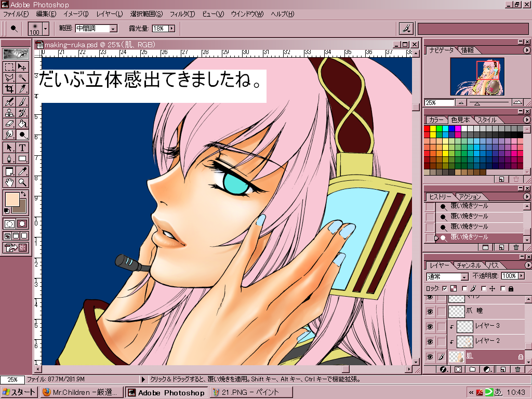Select the Rectangle shape tool
532x399 pixels.
pos(22,158)
